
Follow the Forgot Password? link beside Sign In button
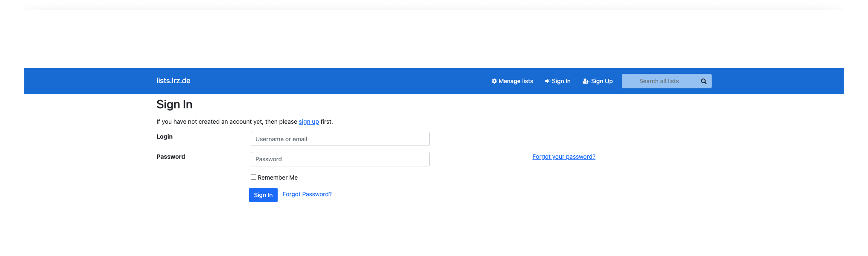pyautogui.click(x=307, y=194)
